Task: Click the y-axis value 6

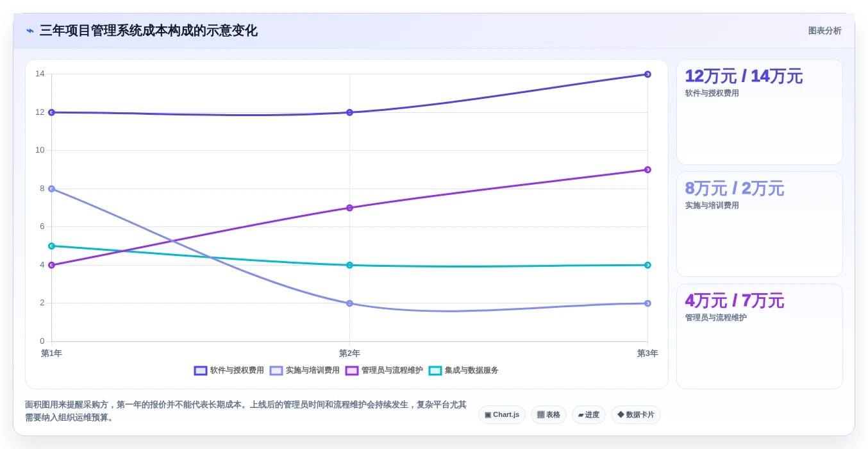Action: (42, 226)
